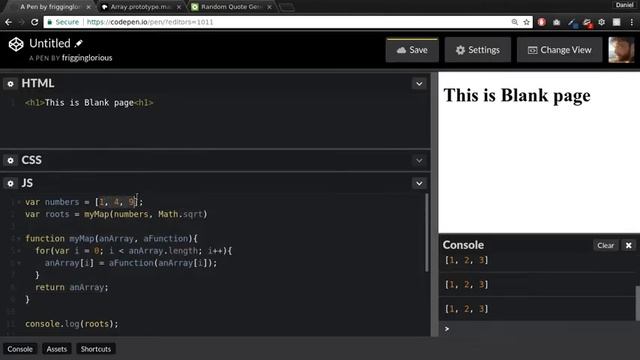Open Chrome three-dot menu
Screen dimensions: 640x360
click(x=632, y=22)
